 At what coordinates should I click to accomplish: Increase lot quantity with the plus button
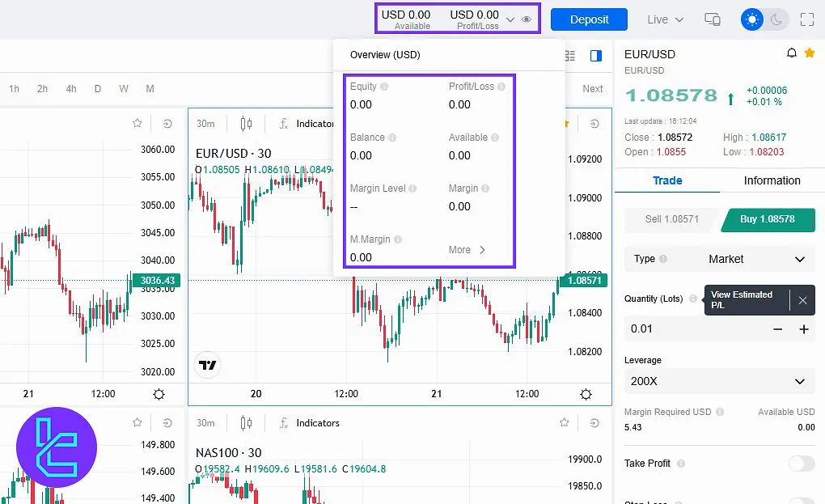tap(804, 329)
